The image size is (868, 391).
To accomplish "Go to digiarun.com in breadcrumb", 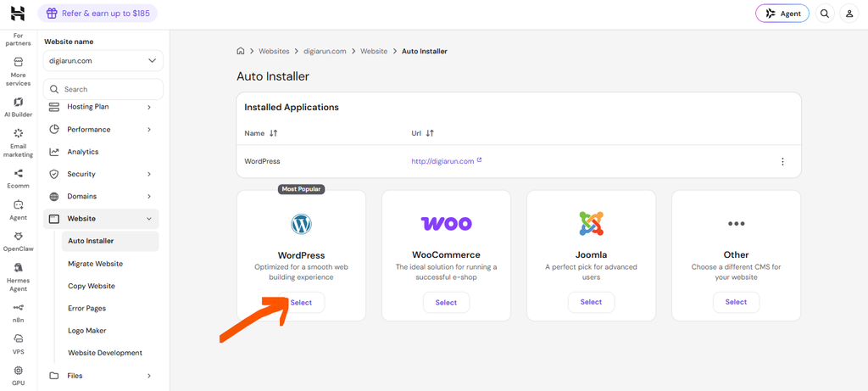I will point(325,51).
